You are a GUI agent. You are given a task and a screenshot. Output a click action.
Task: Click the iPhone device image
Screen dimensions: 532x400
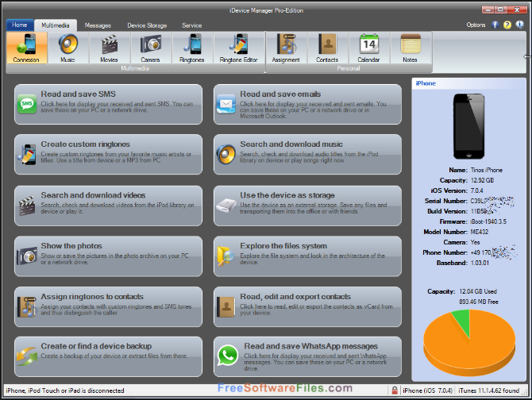469,126
